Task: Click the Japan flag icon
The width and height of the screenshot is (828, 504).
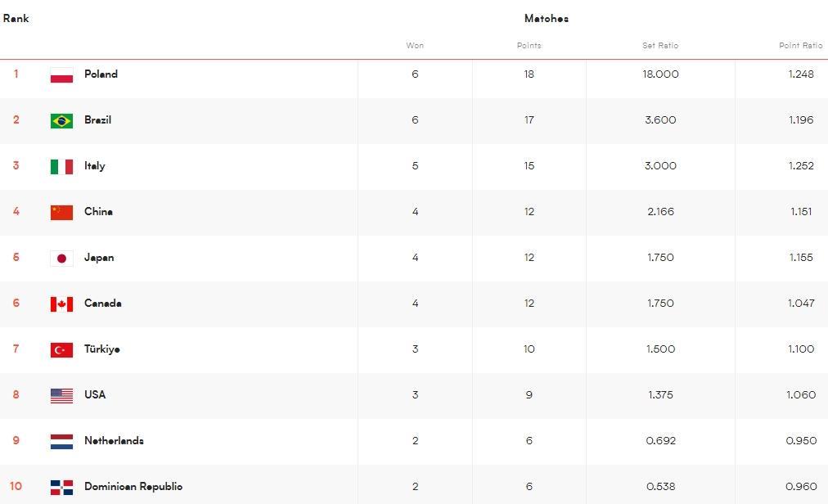Action: click(x=61, y=259)
